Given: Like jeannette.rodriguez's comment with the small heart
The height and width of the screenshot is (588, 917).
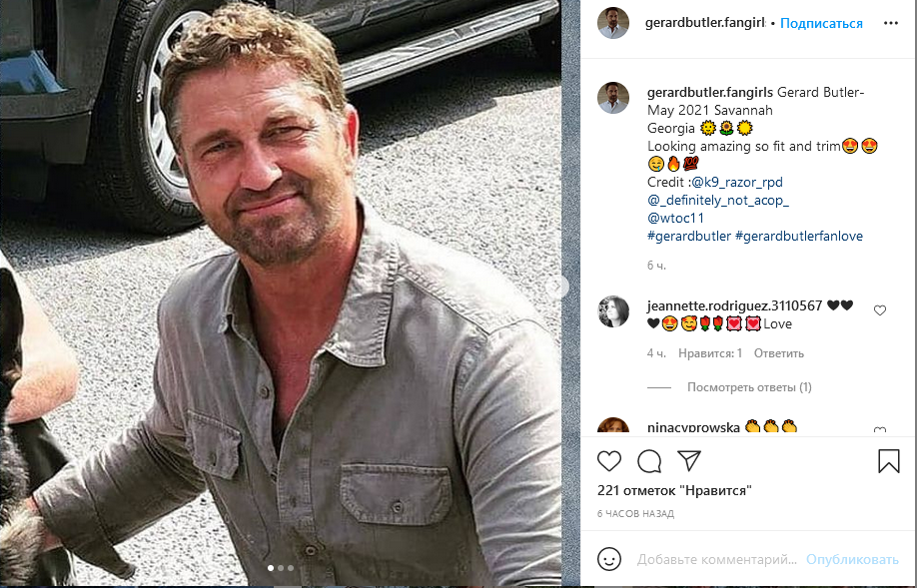Looking at the screenshot, I should coord(880,310).
